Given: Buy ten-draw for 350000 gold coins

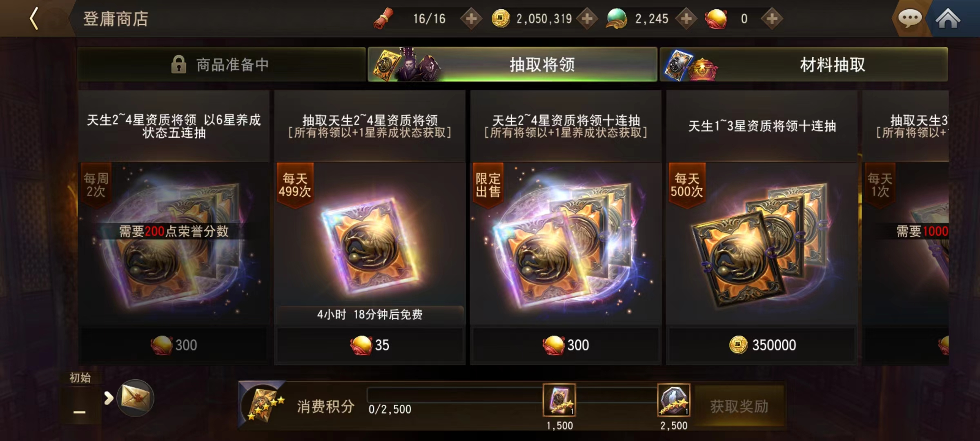Looking at the screenshot, I should tap(762, 345).
